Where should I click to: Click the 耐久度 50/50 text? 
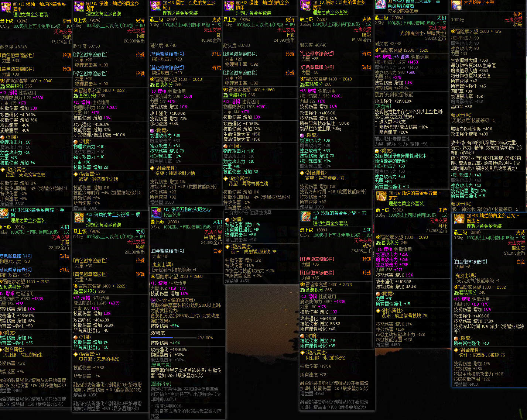click(x=87, y=47)
